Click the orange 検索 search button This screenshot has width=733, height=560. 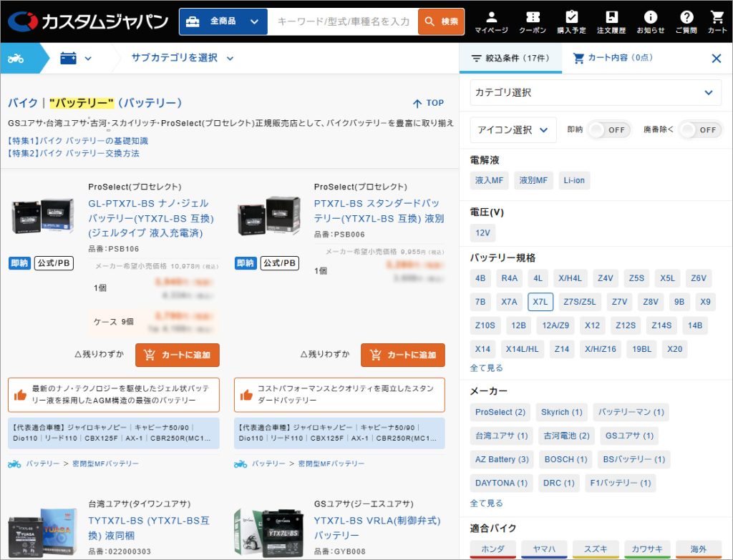coord(441,21)
